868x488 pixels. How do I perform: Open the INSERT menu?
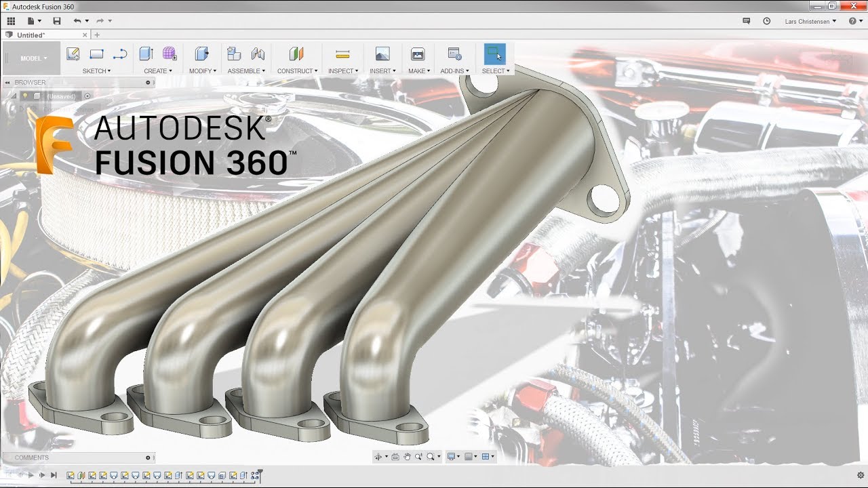[x=382, y=70]
